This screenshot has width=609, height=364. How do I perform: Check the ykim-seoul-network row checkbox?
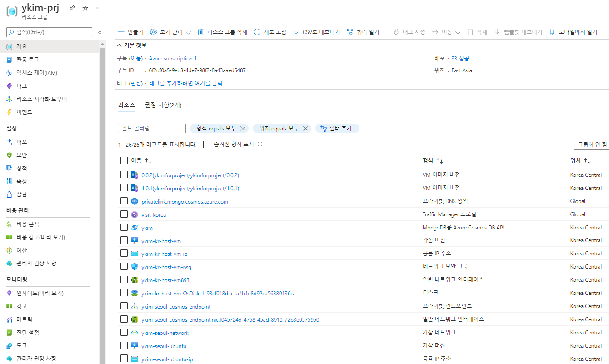pos(124,333)
